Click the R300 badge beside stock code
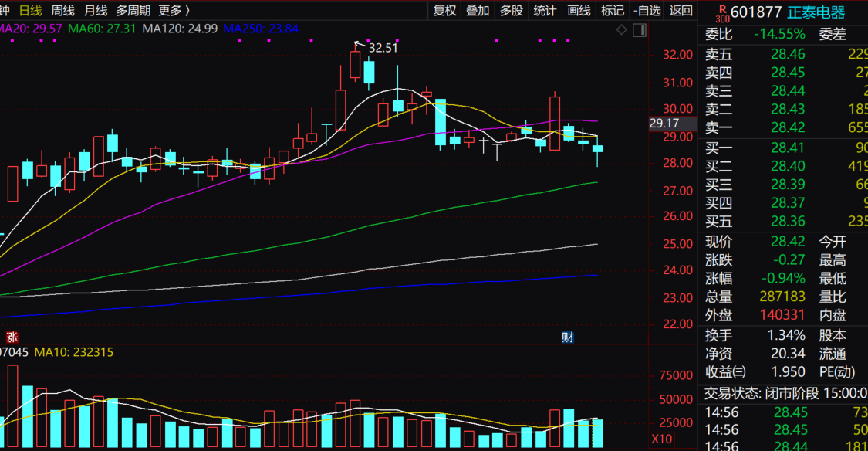Image resolution: width=868 pixels, height=451 pixels. [x=721, y=12]
